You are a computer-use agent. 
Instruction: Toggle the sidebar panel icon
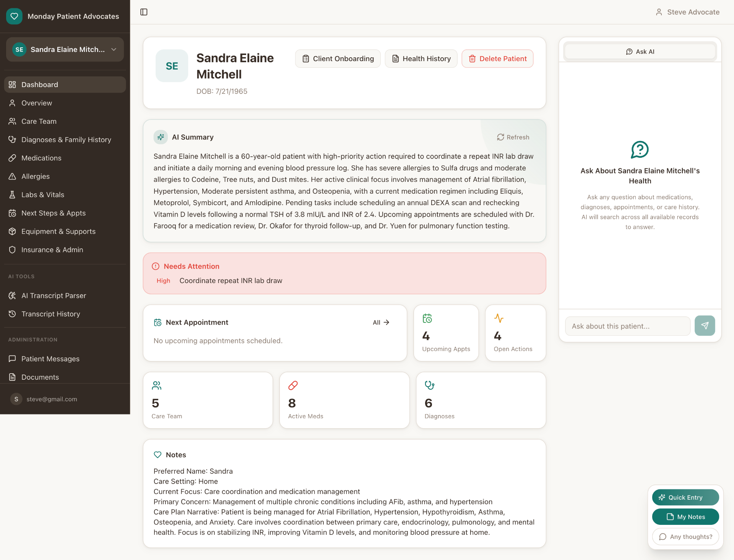(144, 12)
